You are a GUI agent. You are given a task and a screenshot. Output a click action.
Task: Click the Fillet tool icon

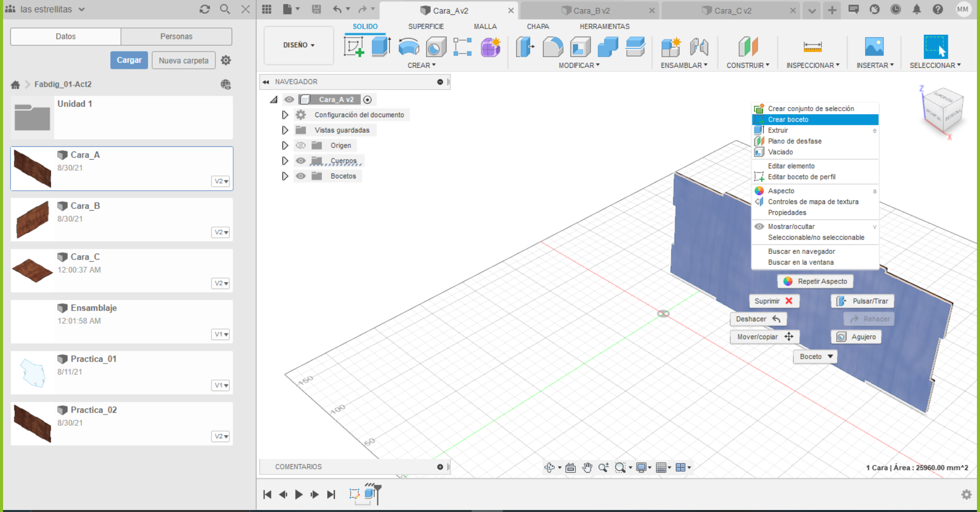click(x=553, y=47)
